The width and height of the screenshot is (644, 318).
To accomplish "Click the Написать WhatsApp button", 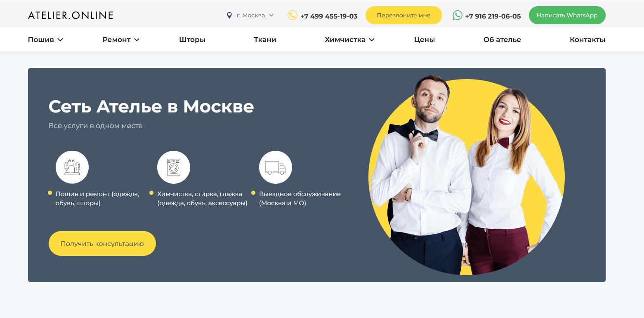I will click(567, 15).
